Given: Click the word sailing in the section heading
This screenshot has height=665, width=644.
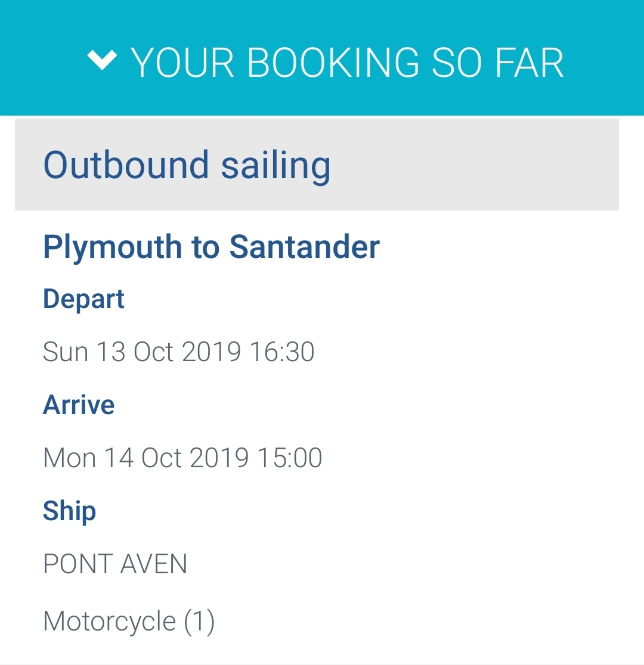Looking at the screenshot, I should [275, 165].
